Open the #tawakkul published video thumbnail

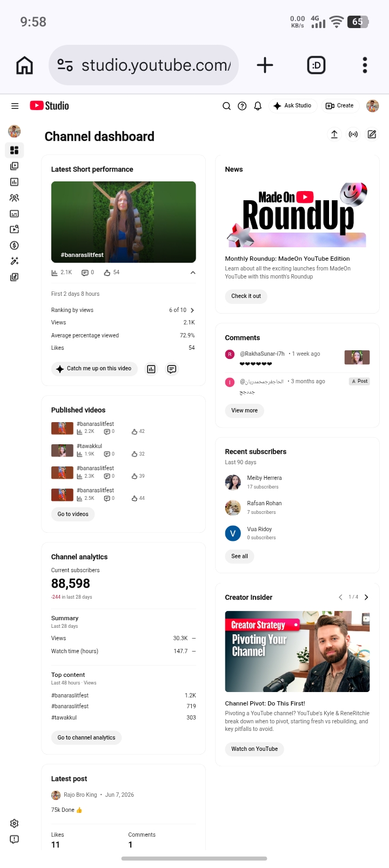tap(62, 451)
